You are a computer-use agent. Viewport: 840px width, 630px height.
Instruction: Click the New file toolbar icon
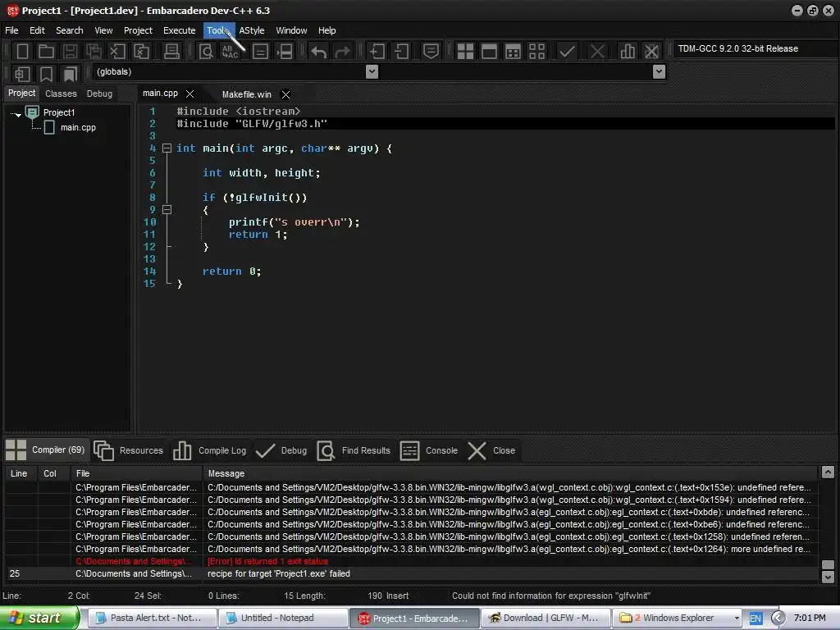22,52
